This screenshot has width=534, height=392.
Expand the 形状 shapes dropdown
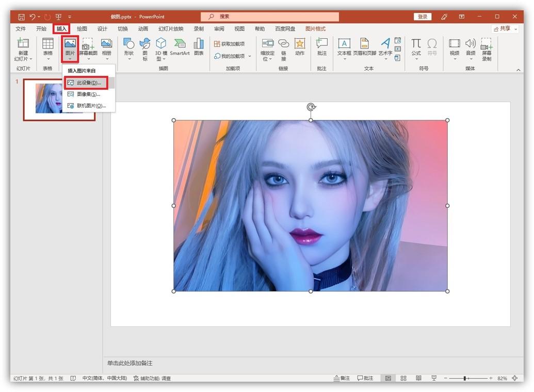coord(129,59)
